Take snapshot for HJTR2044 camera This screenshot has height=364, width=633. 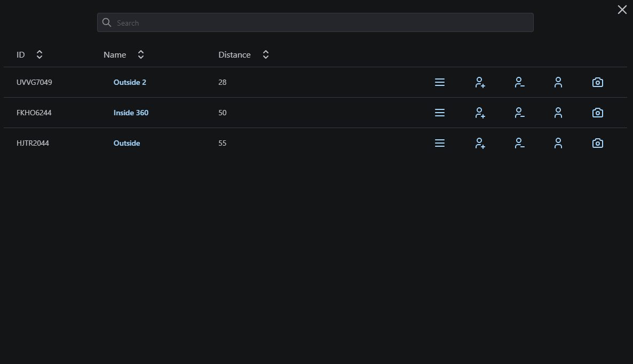[x=598, y=143]
